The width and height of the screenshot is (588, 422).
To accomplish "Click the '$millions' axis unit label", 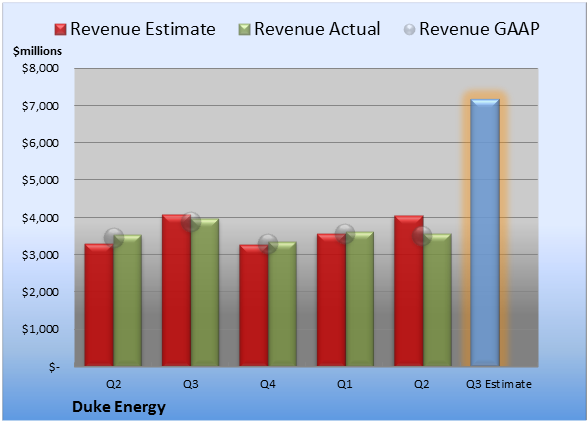I will coord(38,51).
